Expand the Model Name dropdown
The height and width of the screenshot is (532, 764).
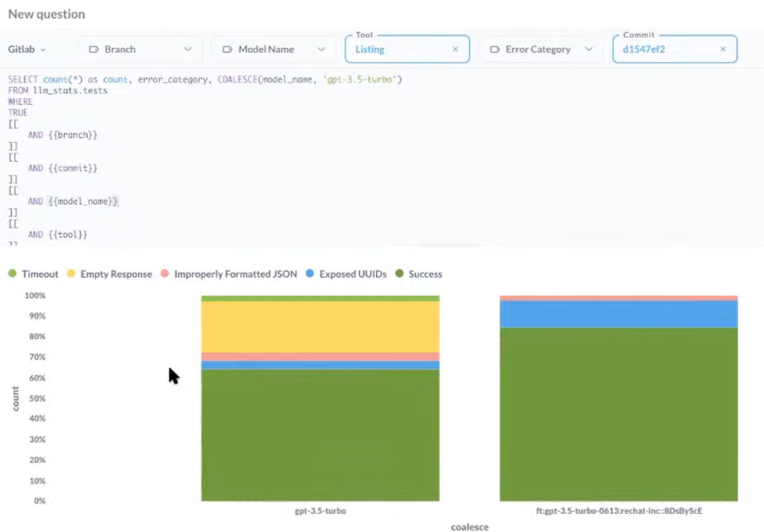[x=323, y=50]
